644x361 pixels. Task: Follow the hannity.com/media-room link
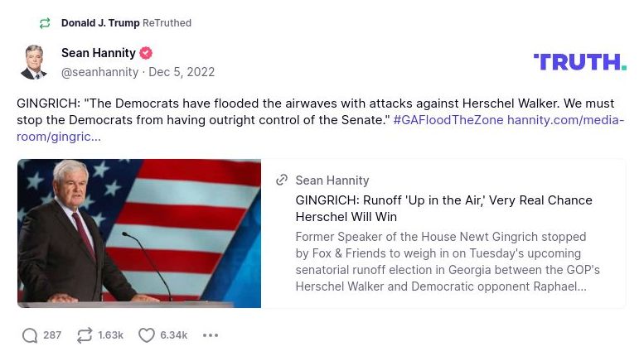[x=565, y=120]
